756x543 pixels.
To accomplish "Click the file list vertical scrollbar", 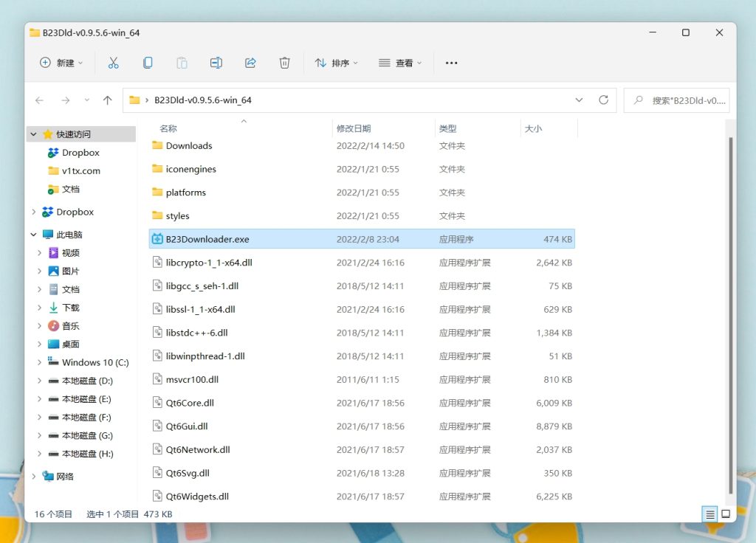I will coord(730,316).
